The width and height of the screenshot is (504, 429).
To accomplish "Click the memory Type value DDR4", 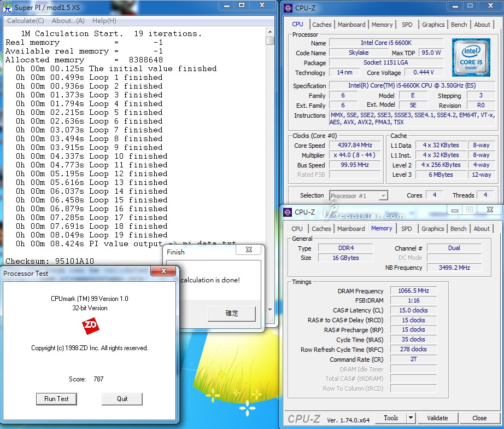I will [x=346, y=248].
